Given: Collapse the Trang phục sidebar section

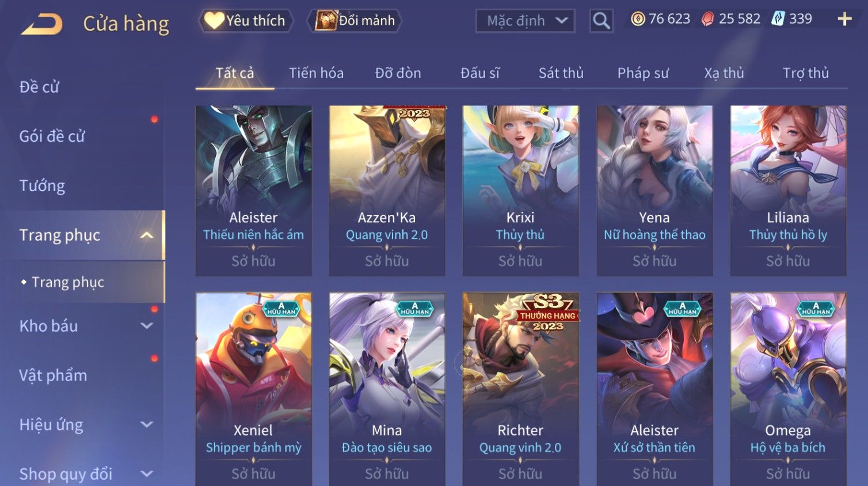Looking at the screenshot, I should pyautogui.click(x=147, y=235).
